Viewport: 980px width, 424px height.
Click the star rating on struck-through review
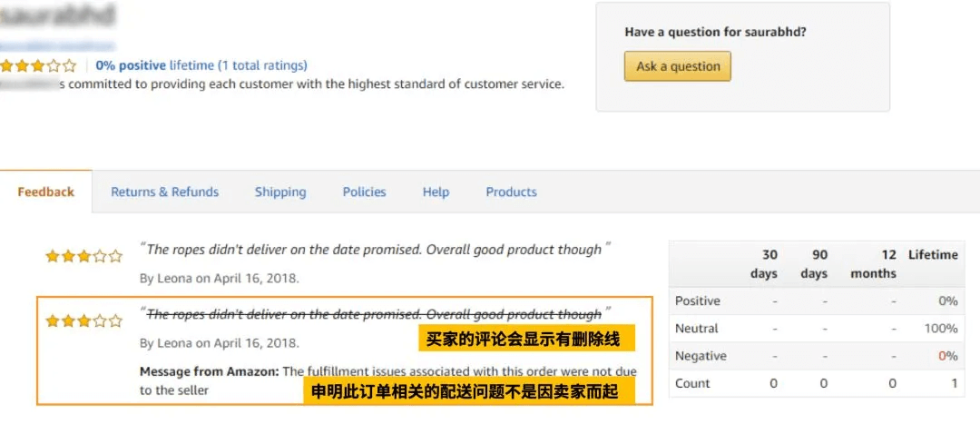tap(83, 320)
